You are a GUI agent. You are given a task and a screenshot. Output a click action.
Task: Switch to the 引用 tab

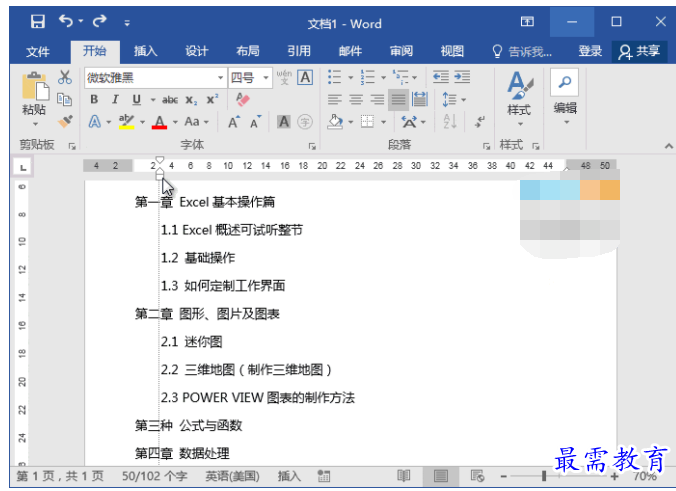tap(299, 51)
